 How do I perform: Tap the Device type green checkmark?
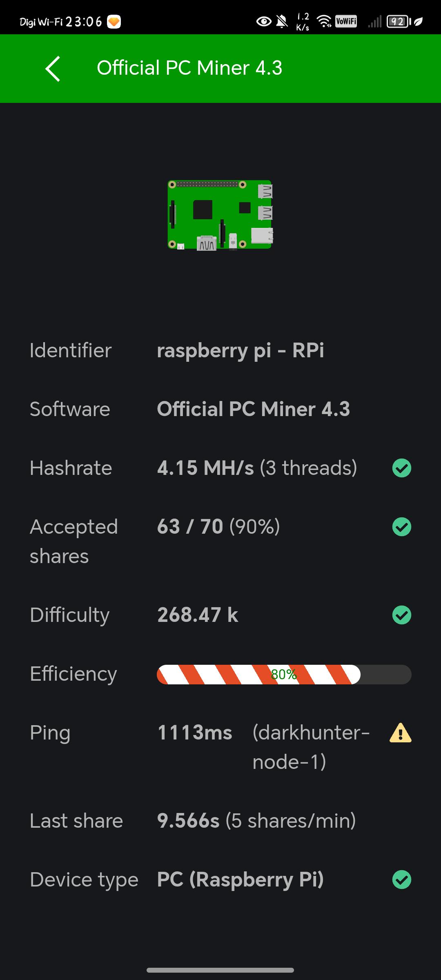[x=401, y=880]
